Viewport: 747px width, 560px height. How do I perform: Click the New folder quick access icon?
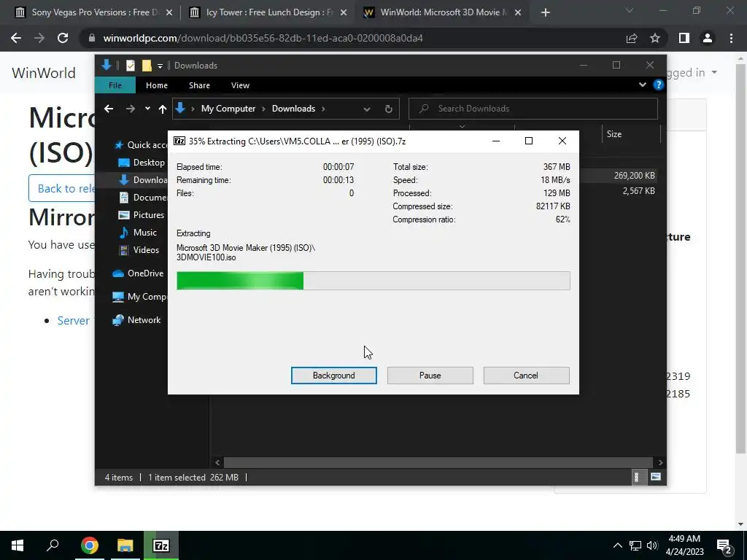(x=147, y=66)
